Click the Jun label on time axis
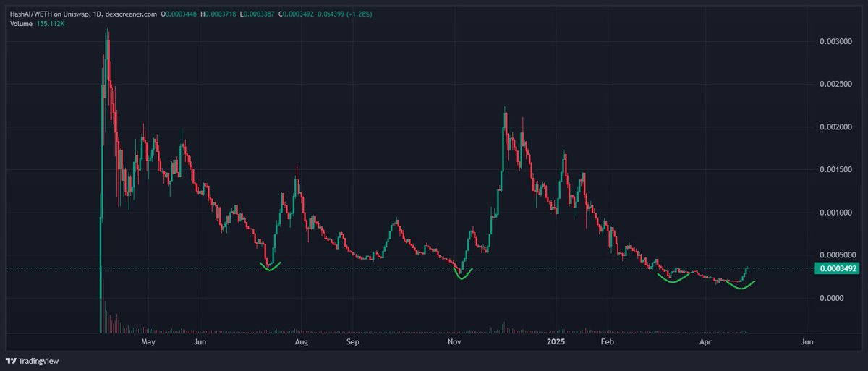The height and width of the screenshot is (371, 868). pos(200,341)
